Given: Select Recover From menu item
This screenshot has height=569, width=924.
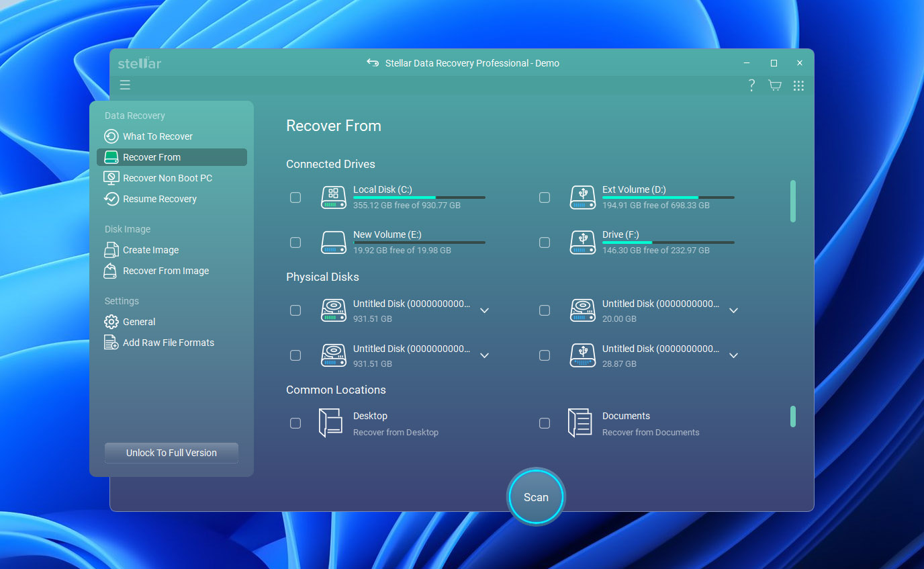Looking at the screenshot, I should tap(172, 157).
